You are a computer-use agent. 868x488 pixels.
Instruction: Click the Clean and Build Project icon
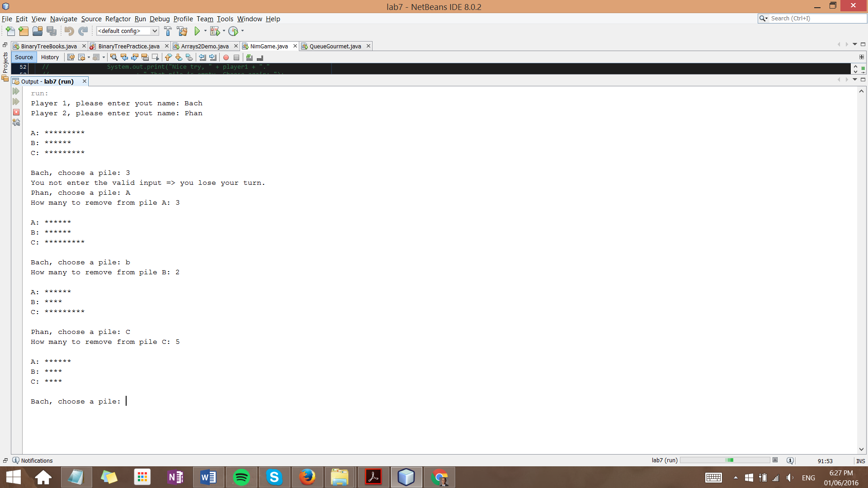(x=182, y=31)
